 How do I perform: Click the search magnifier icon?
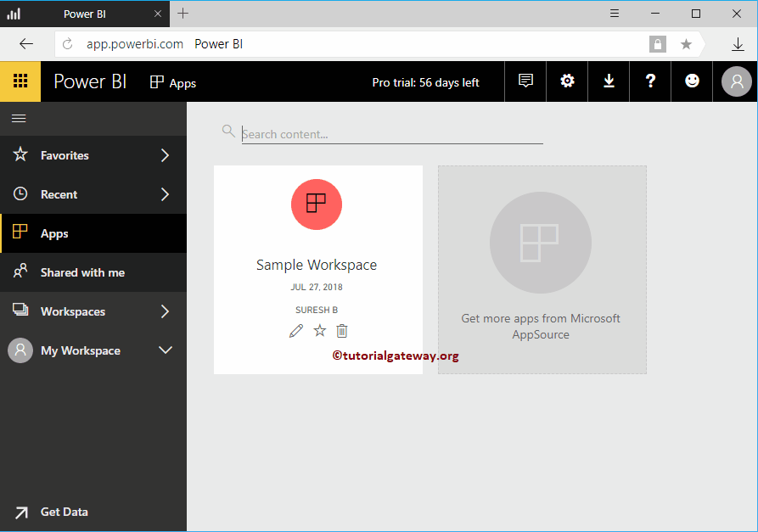pos(228,131)
